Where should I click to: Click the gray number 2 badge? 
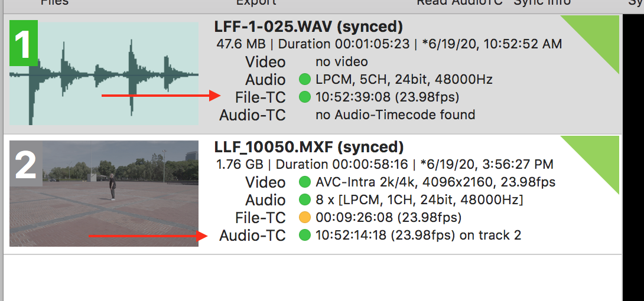(26, 163)
